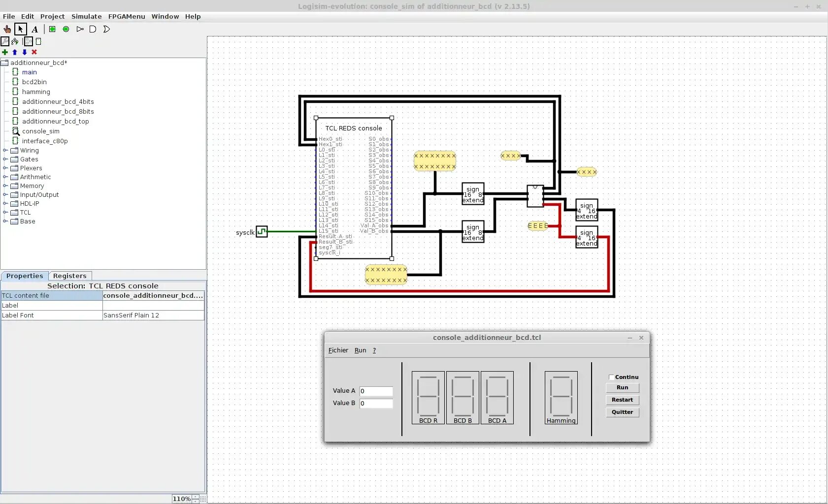The height and width of the screenshot is (504, 828).
Task: Toggle the sysclk clock component
Action: [x=262, y=231]
